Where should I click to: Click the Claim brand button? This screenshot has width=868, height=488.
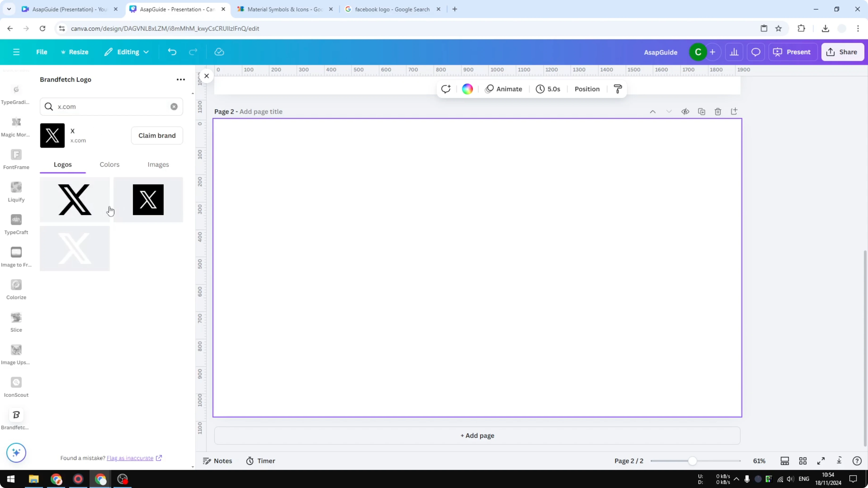point(157,135)
